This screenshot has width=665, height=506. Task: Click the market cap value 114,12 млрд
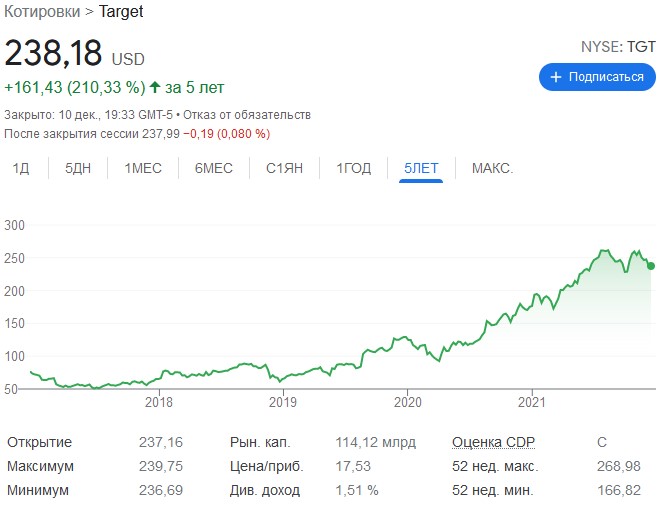point(376,442)
